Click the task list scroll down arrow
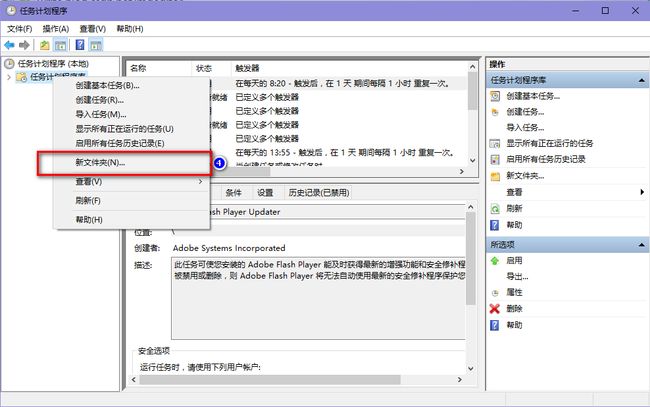 click(x=473, y=160)
